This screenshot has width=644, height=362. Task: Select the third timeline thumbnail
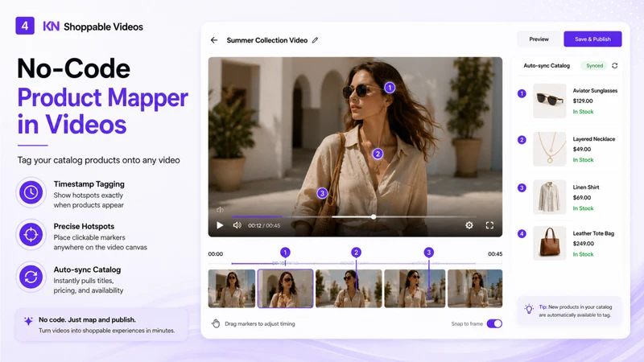[x=349, y=289]
